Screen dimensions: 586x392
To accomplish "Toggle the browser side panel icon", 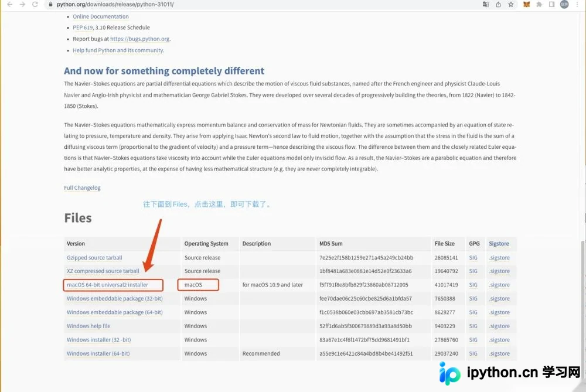I will (551, 5).
